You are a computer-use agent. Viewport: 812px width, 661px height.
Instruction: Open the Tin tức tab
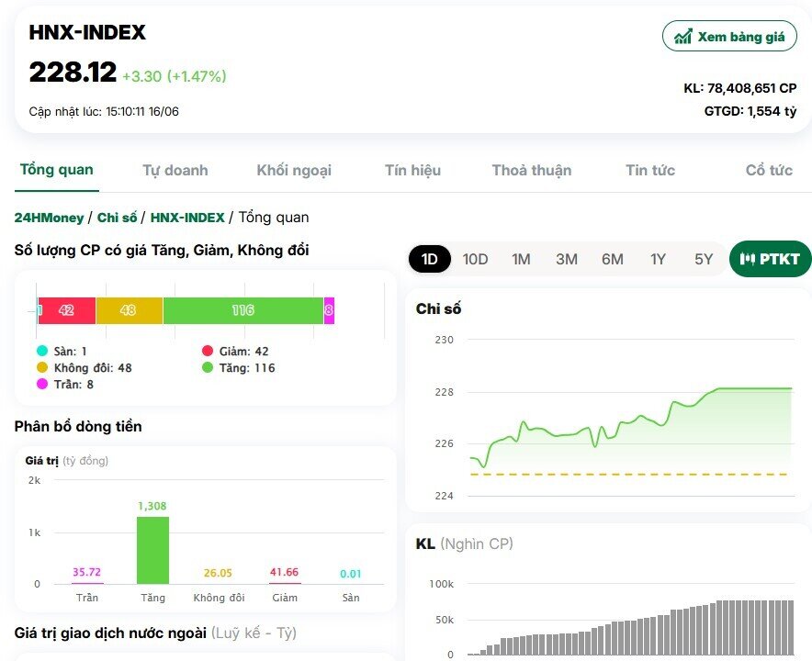tap(650, 170)
